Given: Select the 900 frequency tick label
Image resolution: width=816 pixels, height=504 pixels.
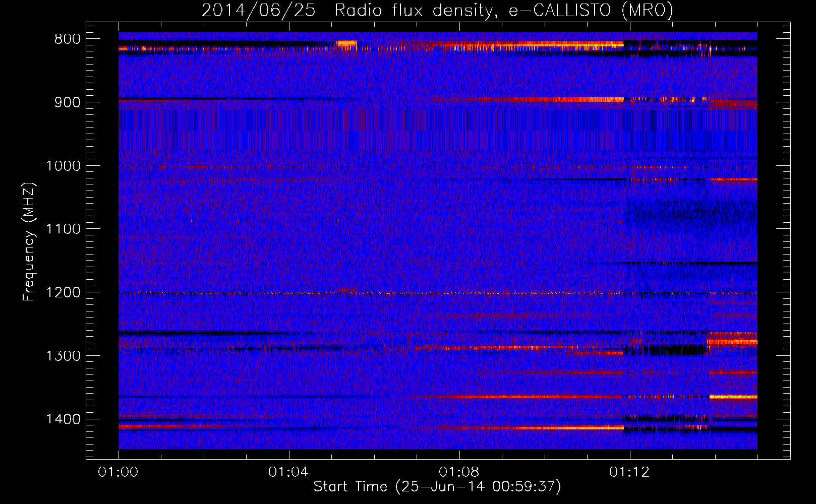Looking at the screenshot, I should (67, 102).
